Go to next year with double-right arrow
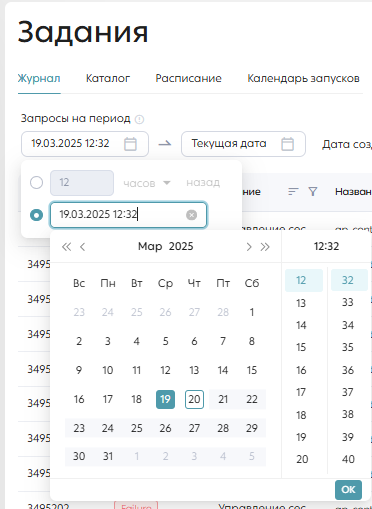 coord(265,247)
